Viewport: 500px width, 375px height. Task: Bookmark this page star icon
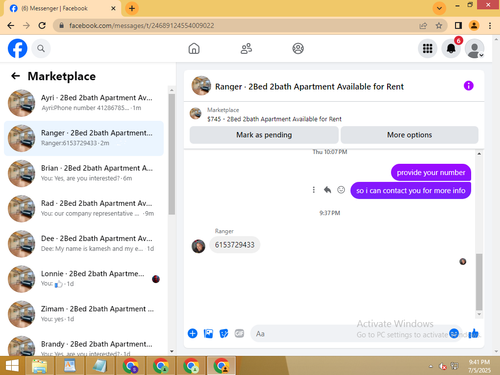tap(439, 26)
